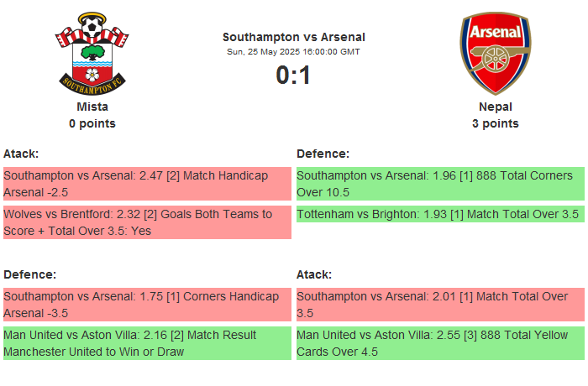Select the Manchester United Win or Draw bet
588x386 pixels.
coord(147,343)
